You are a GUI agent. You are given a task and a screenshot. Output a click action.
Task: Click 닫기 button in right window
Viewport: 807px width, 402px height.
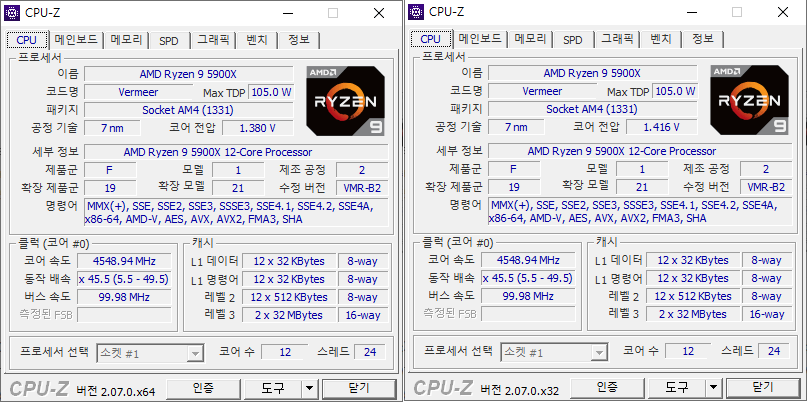(x=763, y=388)
